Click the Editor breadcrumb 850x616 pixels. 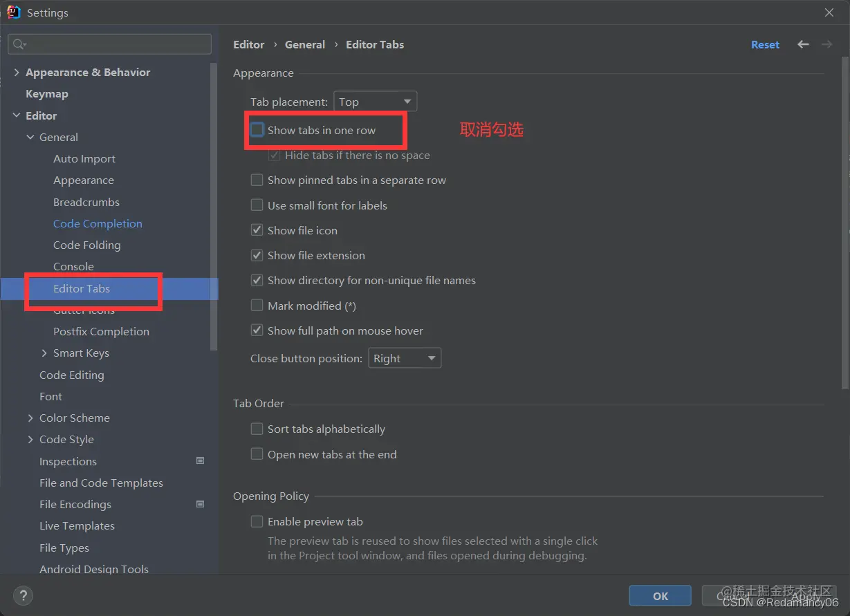pos(249,44)
